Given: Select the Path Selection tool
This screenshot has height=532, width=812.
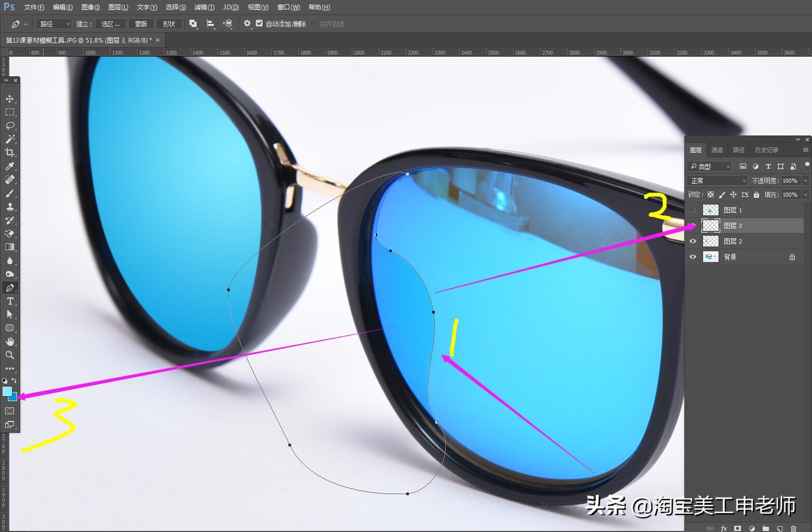Looking at the screenshot, I should click(x=9, y=315).
